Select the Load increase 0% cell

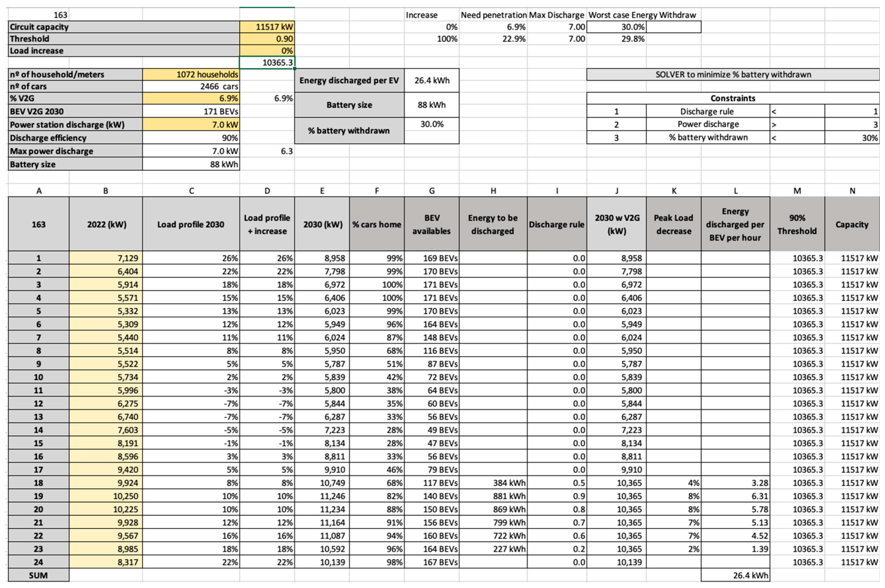tap(267, 51)
